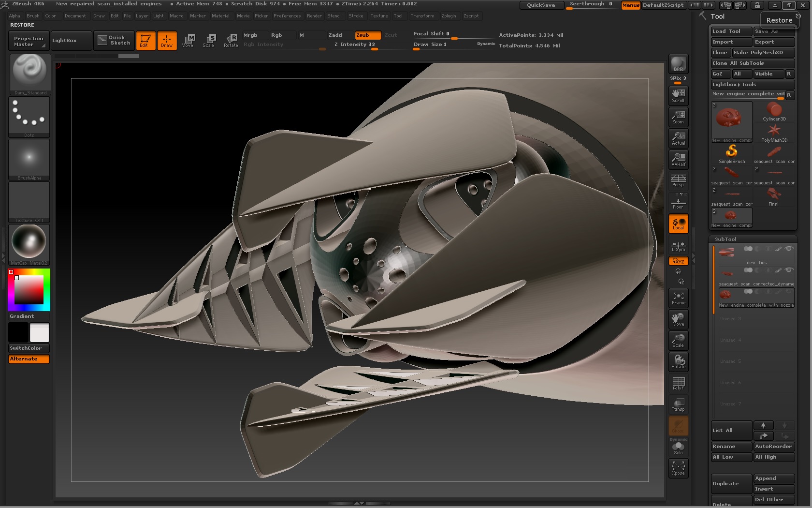This screenshot has height=508, width=812.
Task: Open the Transform menu
Action: 422,16
